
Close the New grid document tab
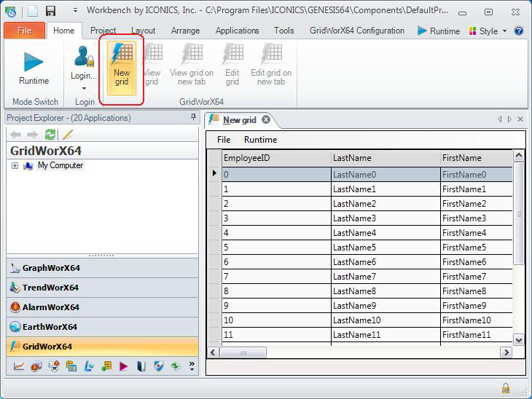[266, 119]
